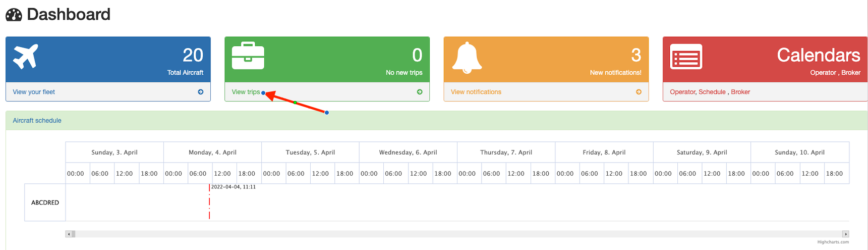Open the Schedule calendar link
This screenshot has width=868, height=250.
[x=712, y=92]
